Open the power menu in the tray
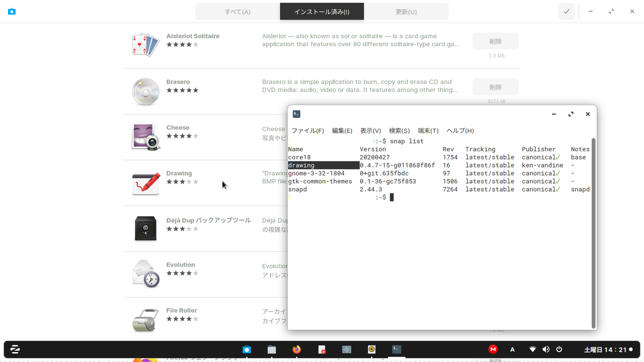This screenshot has height=362, width=644. point(559,349)
